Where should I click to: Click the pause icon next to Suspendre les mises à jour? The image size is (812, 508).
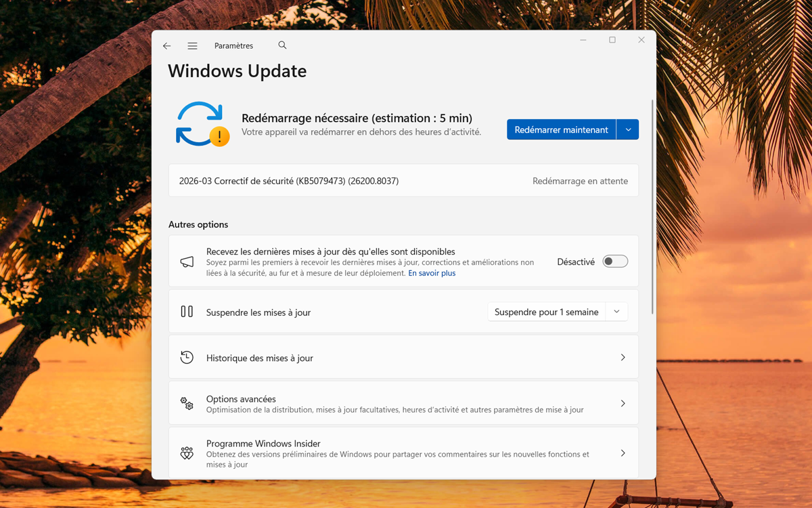pos(187,311)
